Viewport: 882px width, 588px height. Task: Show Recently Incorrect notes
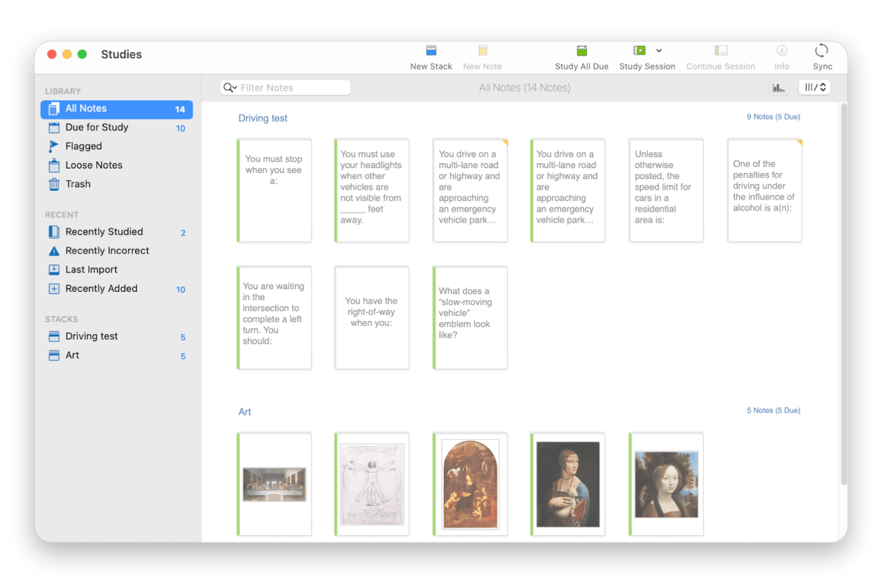tap(107, 250)
